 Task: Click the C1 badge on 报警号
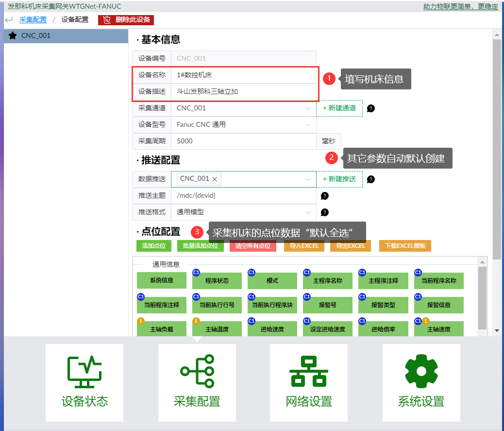[307, 296]
